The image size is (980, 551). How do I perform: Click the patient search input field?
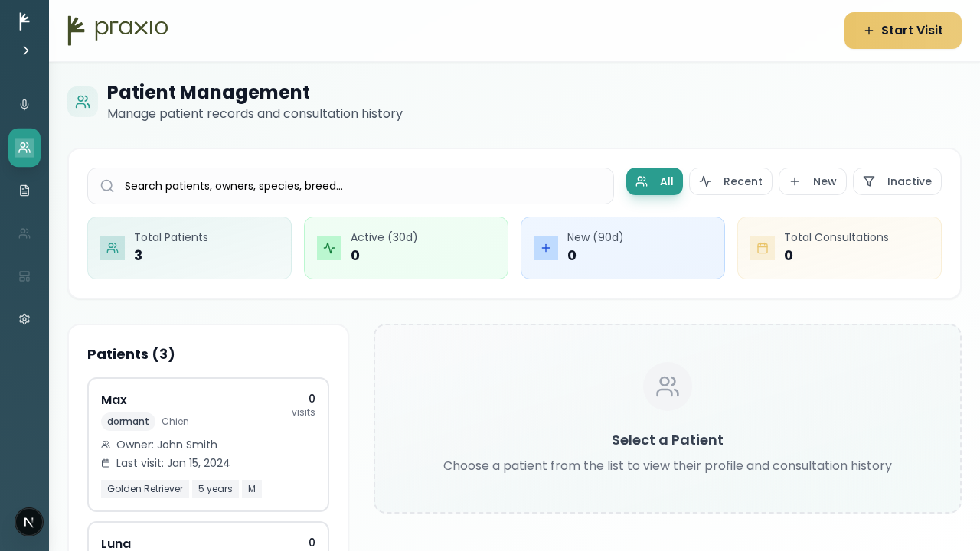click(x=351, y=186)
